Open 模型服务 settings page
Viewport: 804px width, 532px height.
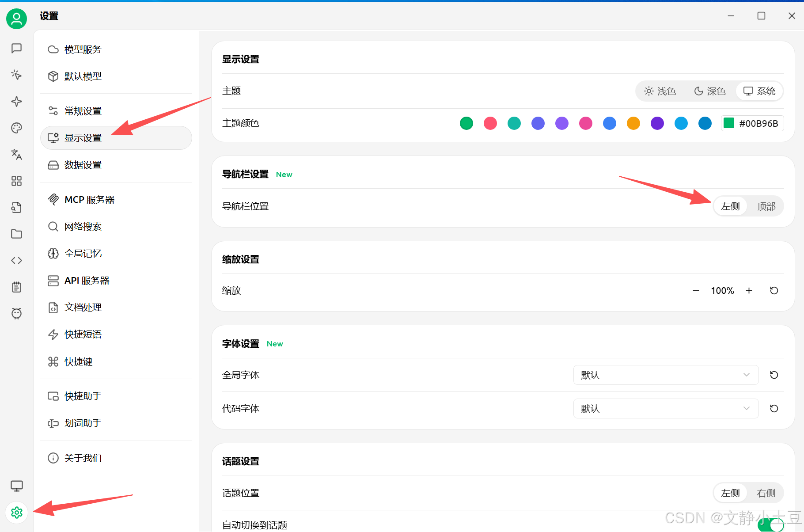pos(116,49)
